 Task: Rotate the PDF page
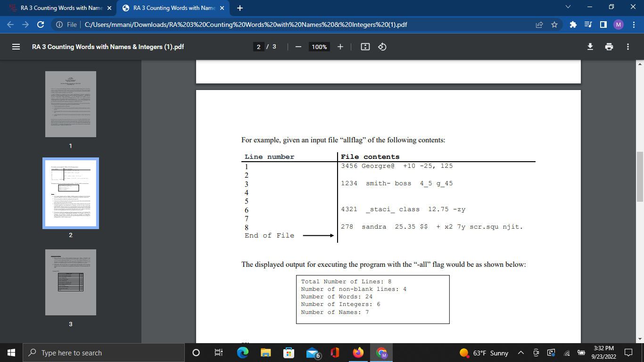[381, 47]
